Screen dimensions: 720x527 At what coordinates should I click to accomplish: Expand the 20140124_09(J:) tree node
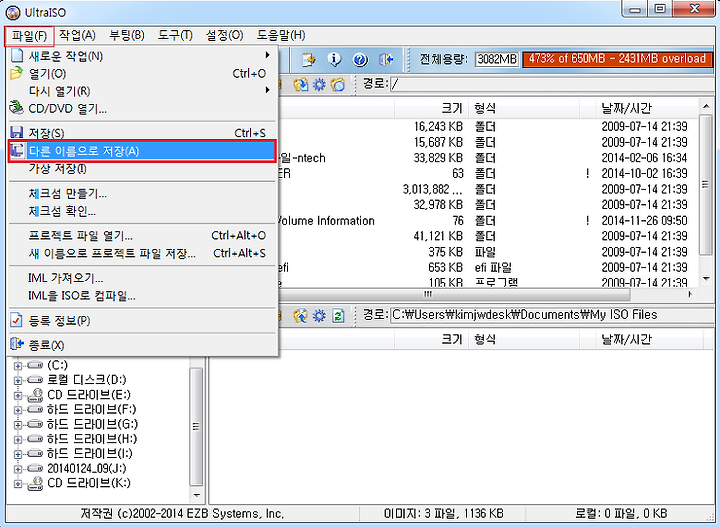click(x=18, y=469)
